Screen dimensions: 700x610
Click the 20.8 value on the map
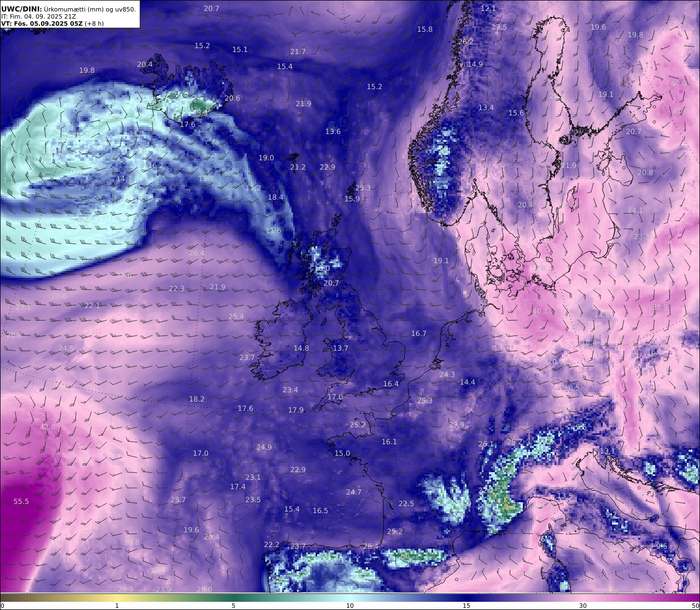645,172
